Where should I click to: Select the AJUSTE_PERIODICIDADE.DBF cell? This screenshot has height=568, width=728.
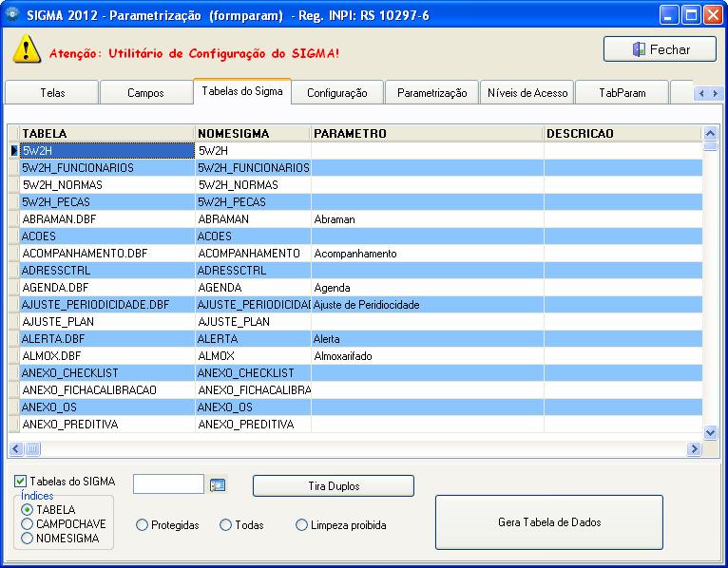pos(107,304)
